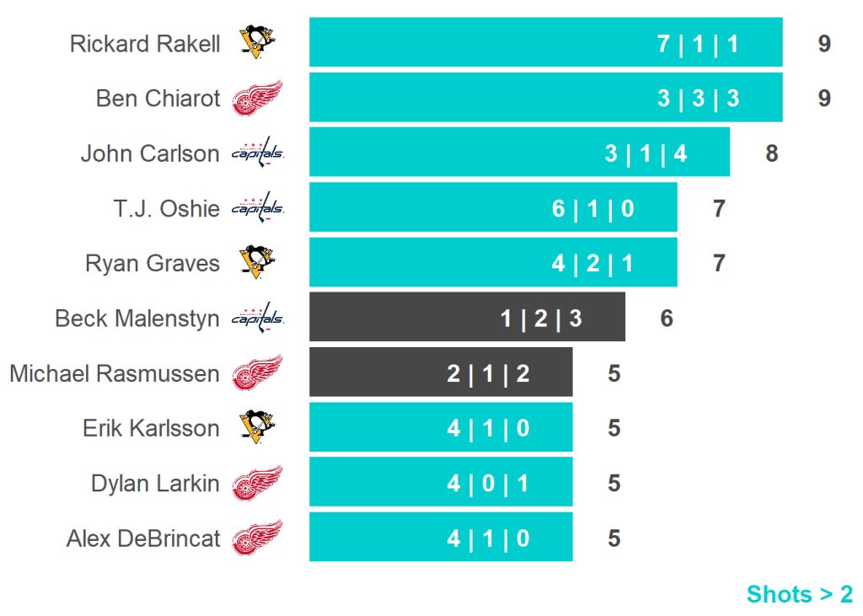Image resolution: width=863 pixels, height=616 pixels.
Task: Select the Alex DeBrincat player name
Action: click(x=143, y=538)
